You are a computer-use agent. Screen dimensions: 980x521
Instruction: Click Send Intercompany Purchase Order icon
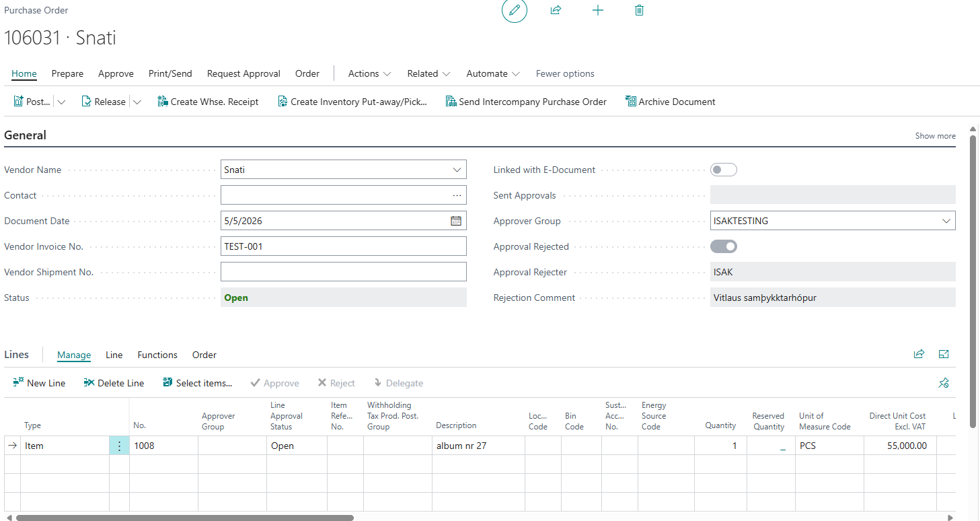451,102
